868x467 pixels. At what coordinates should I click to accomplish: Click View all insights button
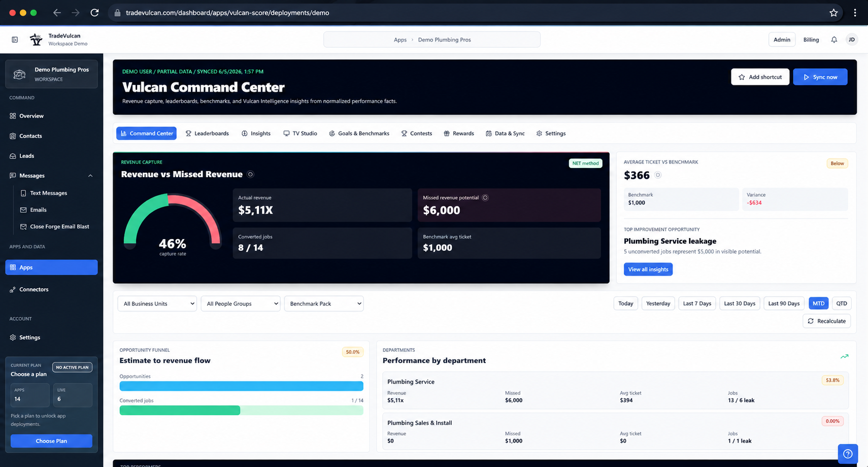[x=648, y=270]
